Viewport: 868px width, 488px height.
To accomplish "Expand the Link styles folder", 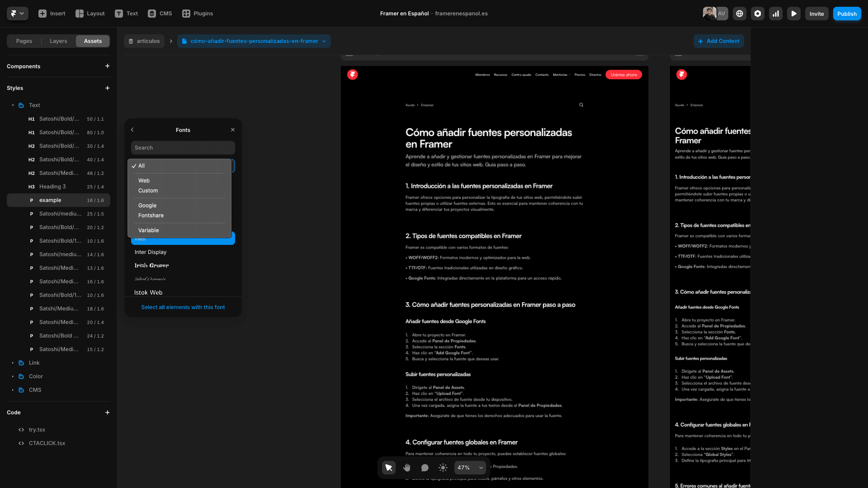I will point(13,363).
